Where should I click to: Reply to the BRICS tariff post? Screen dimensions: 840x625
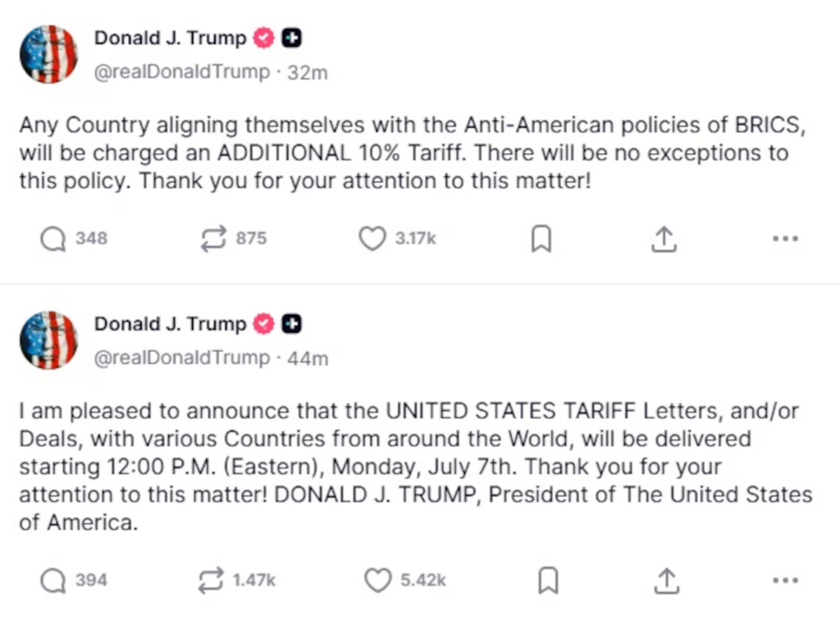54,239
